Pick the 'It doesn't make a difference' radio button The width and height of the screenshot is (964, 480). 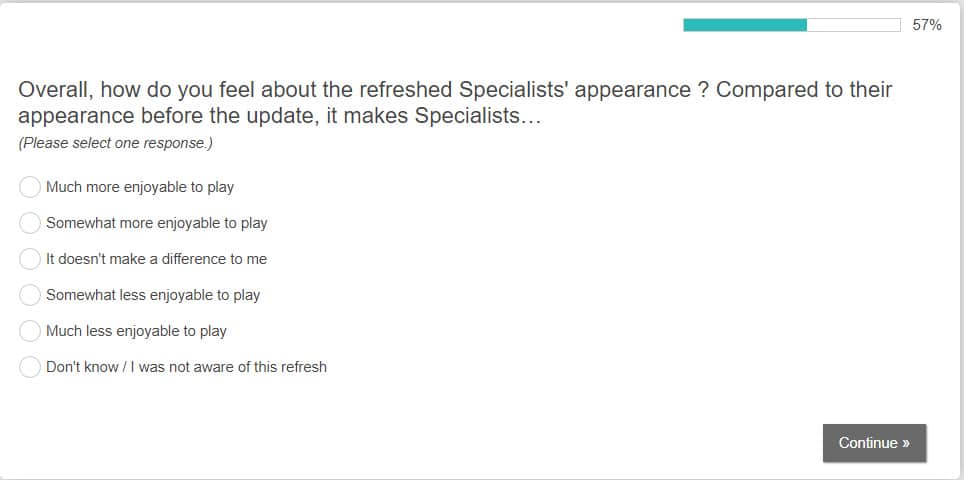(30, 259)
